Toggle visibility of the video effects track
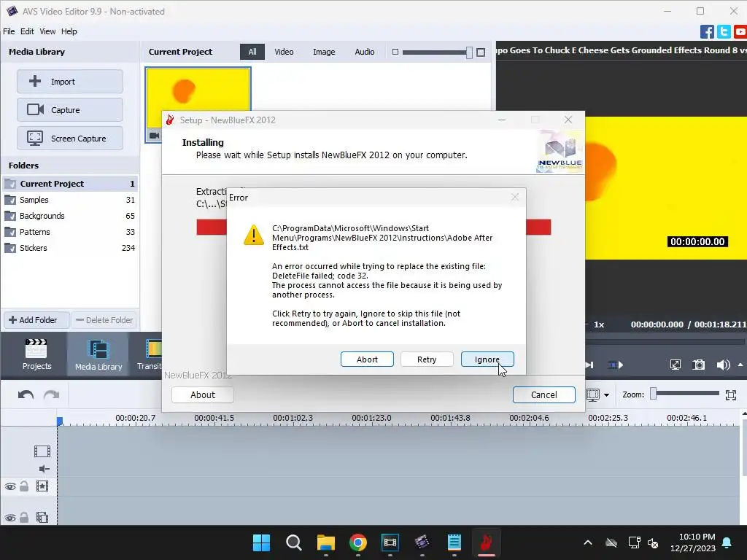Image resolution: width=747 pixels, height=560 pixels. click(10, 486)
